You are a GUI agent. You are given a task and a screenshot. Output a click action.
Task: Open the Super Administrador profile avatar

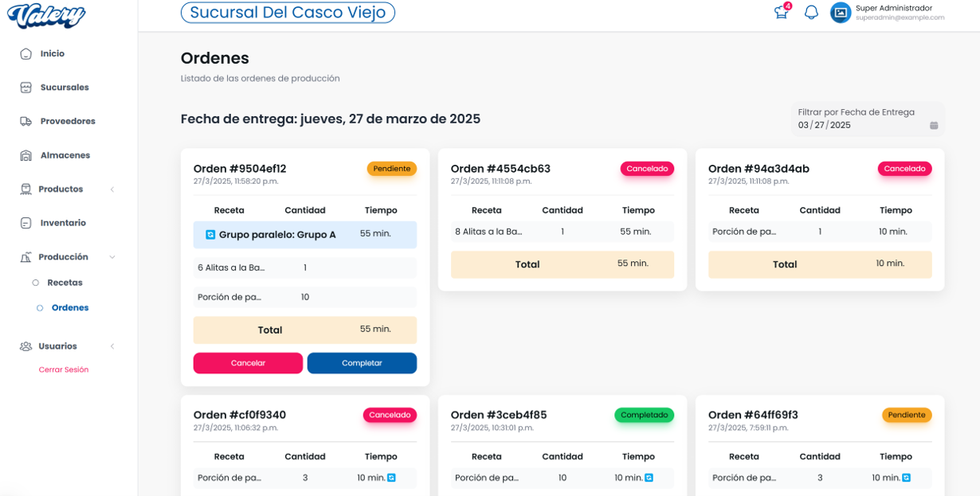point(841,13)
